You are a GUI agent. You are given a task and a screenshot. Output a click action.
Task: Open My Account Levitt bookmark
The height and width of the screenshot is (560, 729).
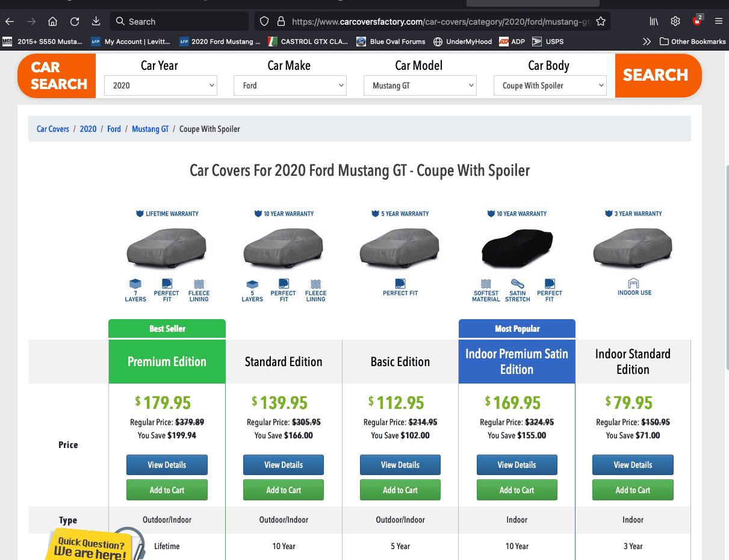pyautogui.click(x=131, y=42)
